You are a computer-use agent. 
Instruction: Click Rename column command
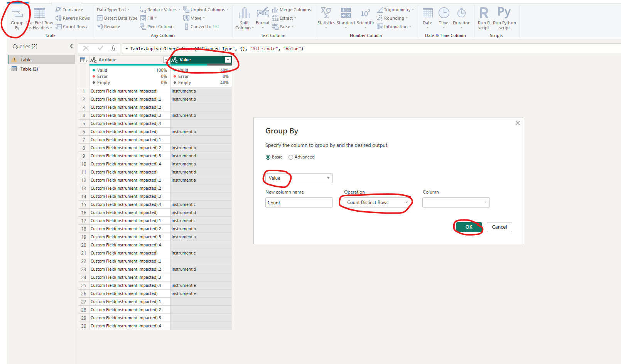click(108, 27)
